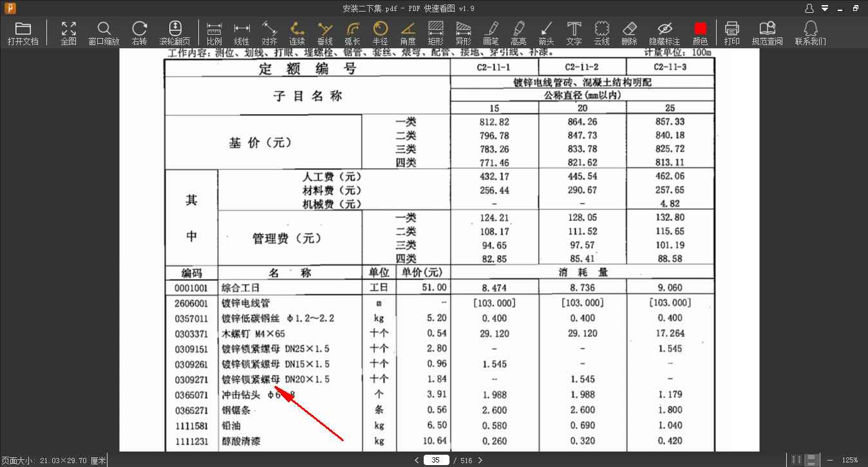The height and width of the screenshot is (467, 868).
Task: Click the page number field showing 35
Action: [436, 460]
